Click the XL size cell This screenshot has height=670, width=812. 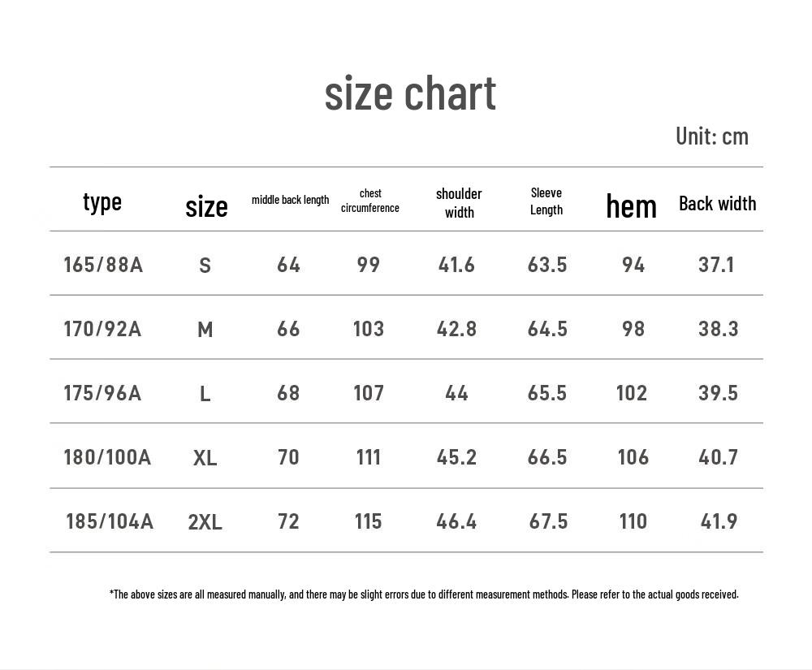tap(205, 458)
